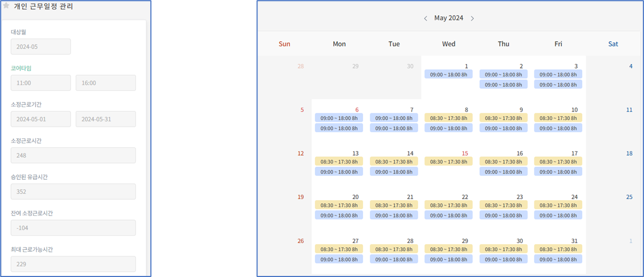Select 소정근로기간 start date 2024-05-01
The image size is (644, 277).
tap(41, 119)
